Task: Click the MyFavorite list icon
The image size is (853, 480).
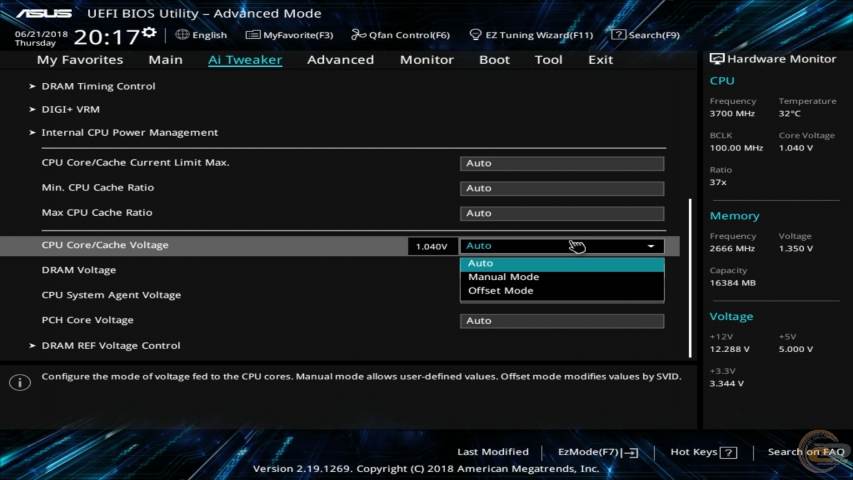Action: point(252,35)
